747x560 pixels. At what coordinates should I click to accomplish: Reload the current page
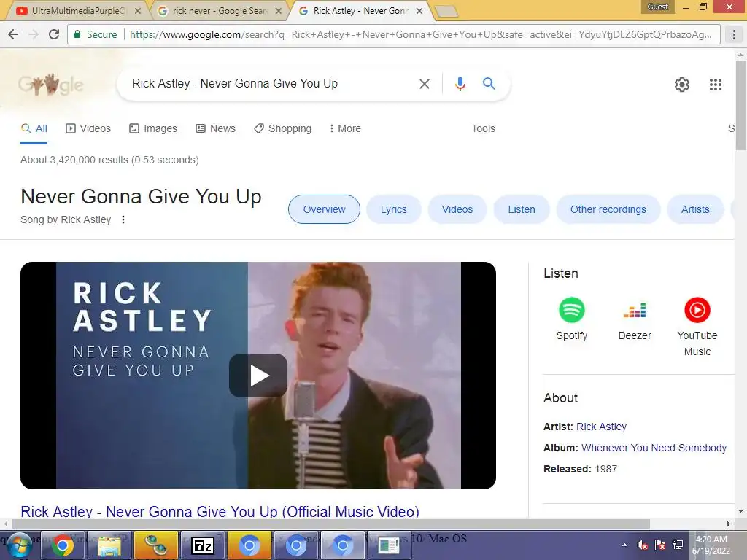point(54,34)
